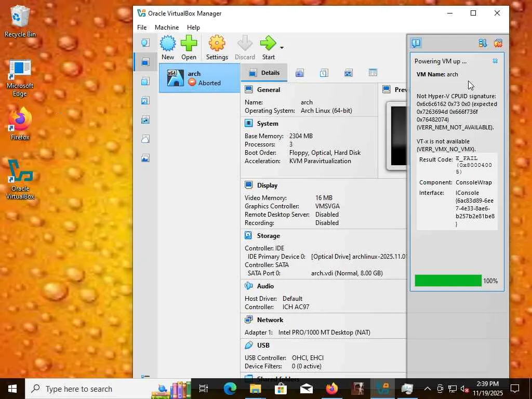Viewport: 532px width, 399px height.
Task: Open the Cloud profiles sidebar icon
Action: click(x=145, y=139)
